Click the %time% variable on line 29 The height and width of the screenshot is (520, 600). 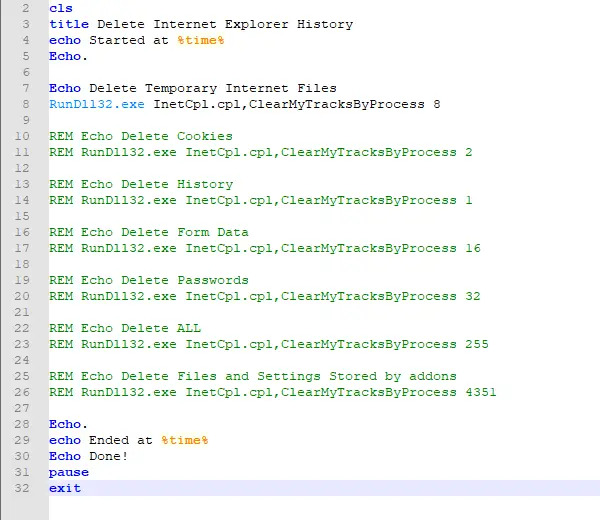coord(184,440)
